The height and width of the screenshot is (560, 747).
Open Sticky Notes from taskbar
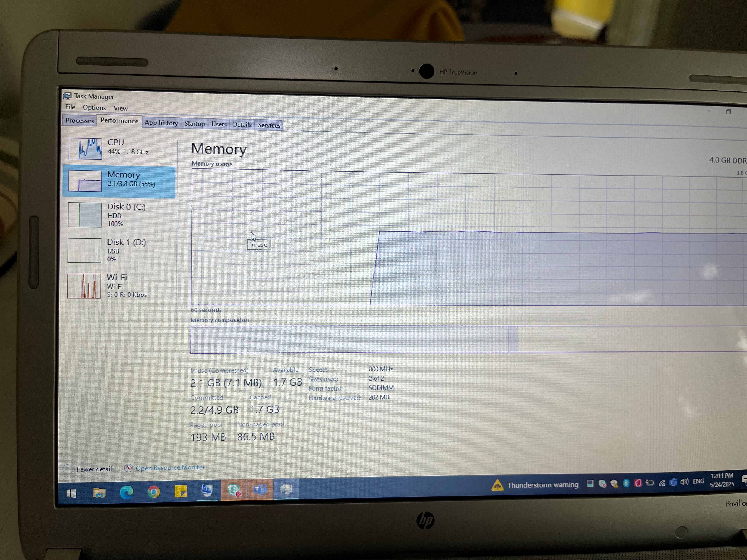(180, 491)
